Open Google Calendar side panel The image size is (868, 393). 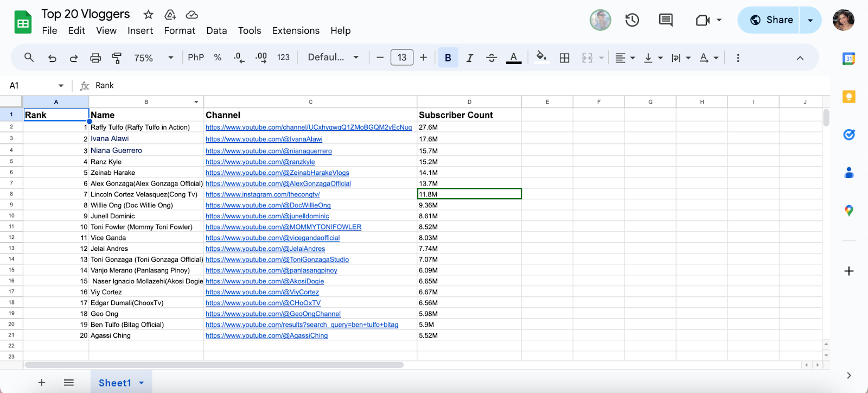(x=849, y=59)
